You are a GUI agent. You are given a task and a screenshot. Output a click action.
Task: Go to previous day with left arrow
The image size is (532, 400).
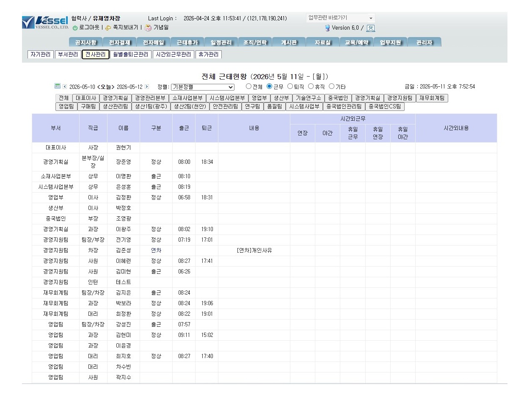(65, 87)
